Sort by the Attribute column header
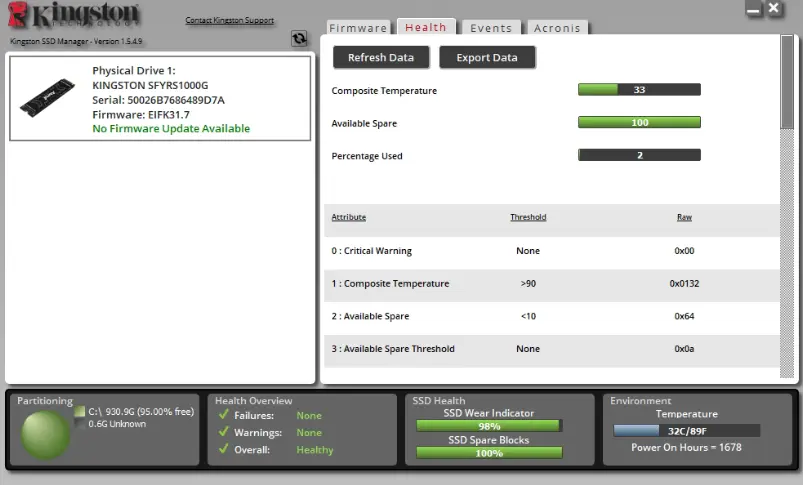This screenshot has height=485, width=803. pos(349,217)
